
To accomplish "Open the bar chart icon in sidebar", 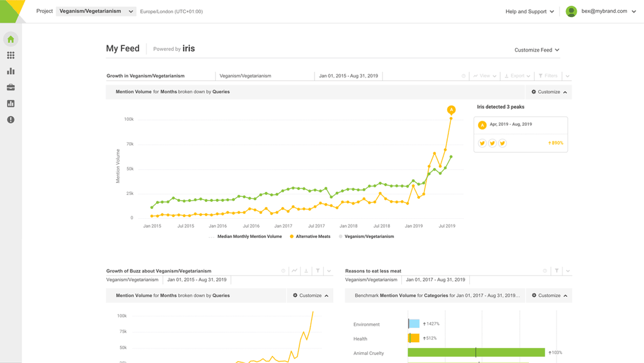I will (x=11, y=72).
